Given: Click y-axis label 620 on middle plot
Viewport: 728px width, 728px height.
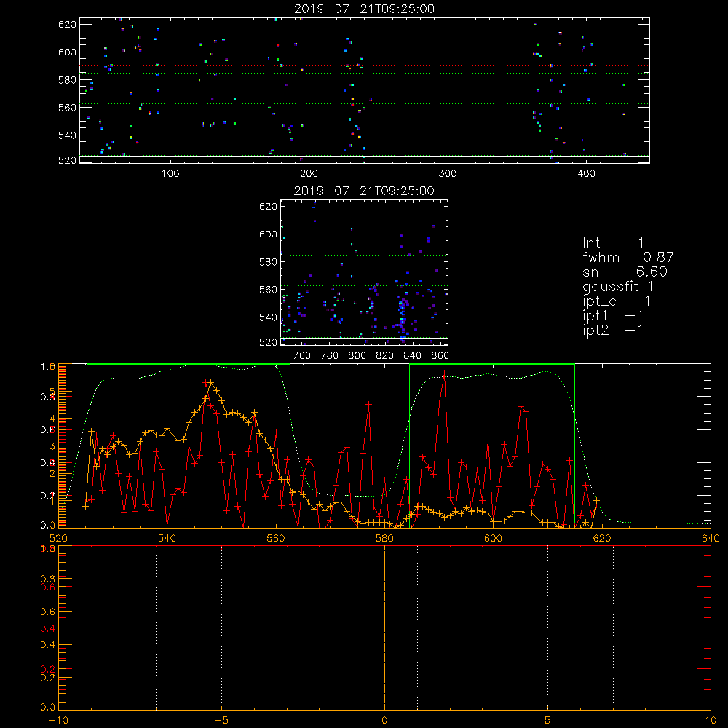Looking at the screenshot, I should [268, 207].
